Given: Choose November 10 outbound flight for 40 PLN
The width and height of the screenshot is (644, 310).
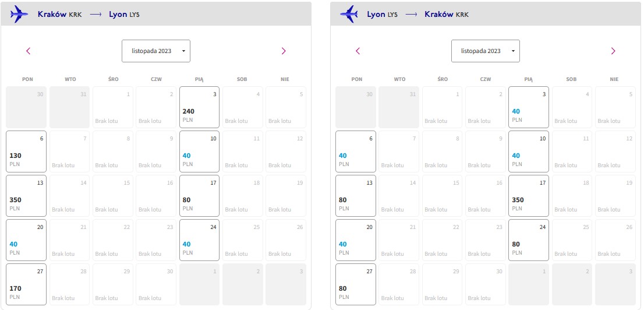Looking at the screenshot, I should (199, 152).
